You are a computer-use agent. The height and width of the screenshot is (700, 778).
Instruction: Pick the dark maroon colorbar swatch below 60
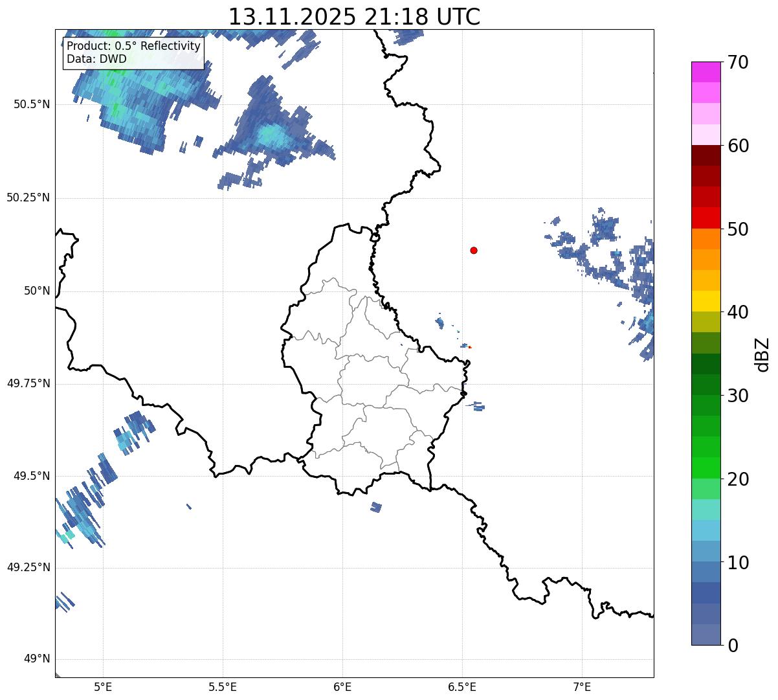point(705,155)
